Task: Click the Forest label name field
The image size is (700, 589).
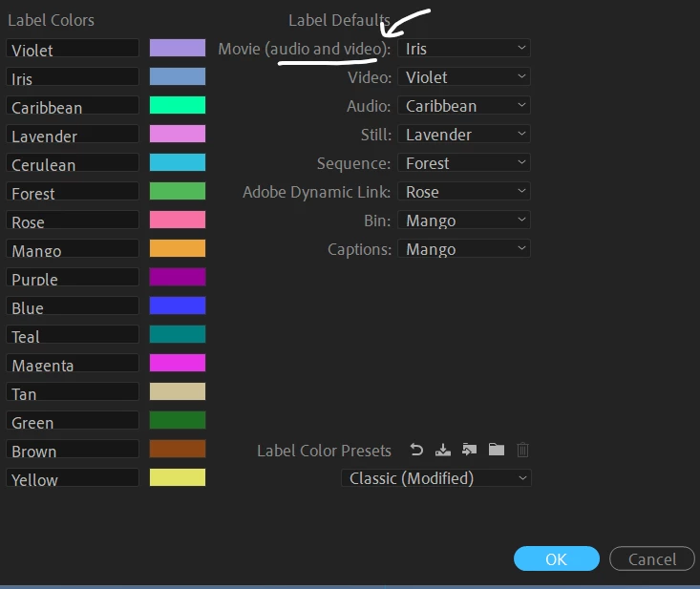Action: click(73, 191)
